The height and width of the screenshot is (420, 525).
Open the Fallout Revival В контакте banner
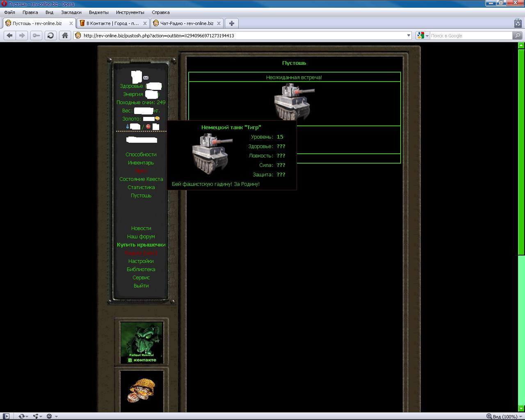pyautogui.click(x=142, y=342)
